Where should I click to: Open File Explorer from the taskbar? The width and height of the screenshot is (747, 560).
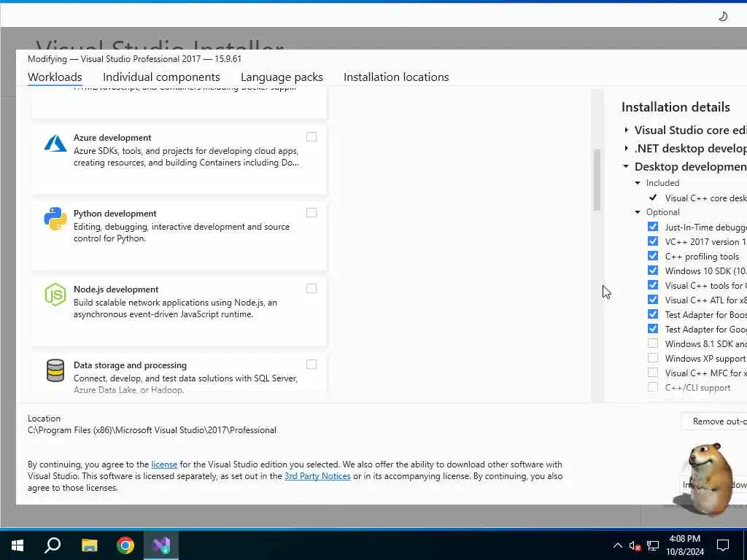tap(89, 545)
